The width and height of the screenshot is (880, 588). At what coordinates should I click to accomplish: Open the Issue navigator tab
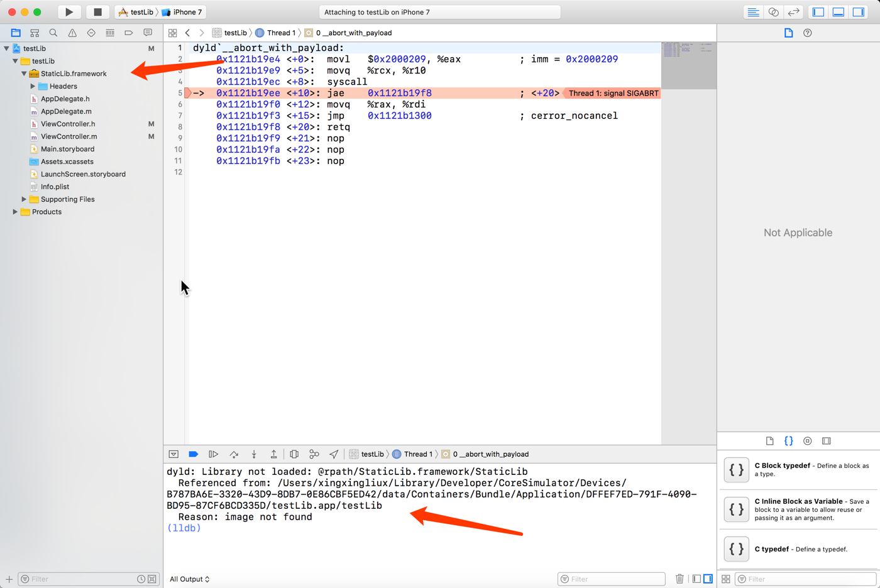(72, 33)
